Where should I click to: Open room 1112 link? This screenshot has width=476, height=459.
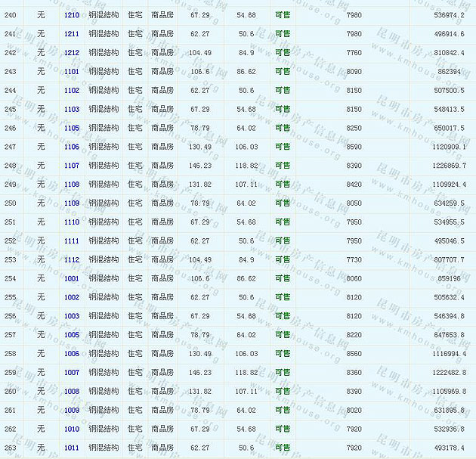[x=72, y=259]
